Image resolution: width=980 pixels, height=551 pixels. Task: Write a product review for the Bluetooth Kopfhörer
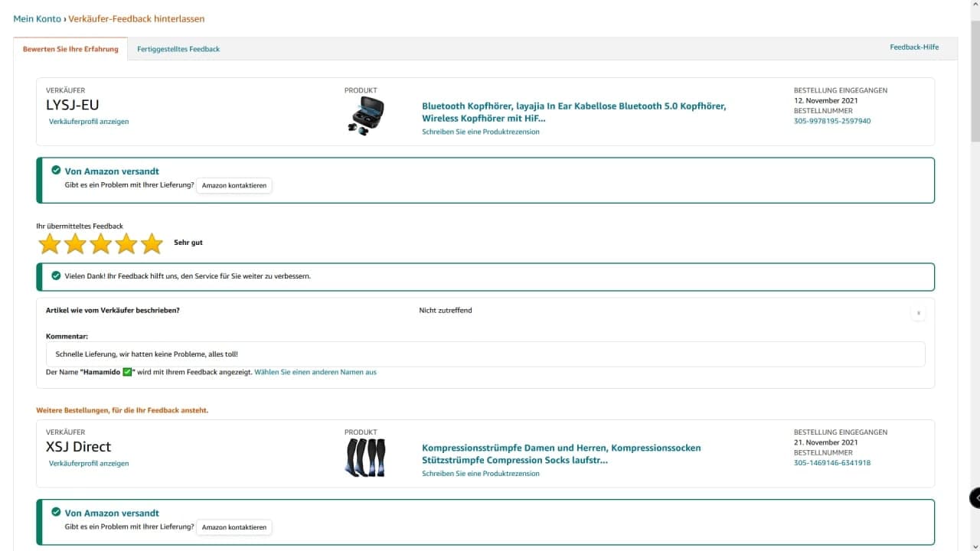point(481,132)
